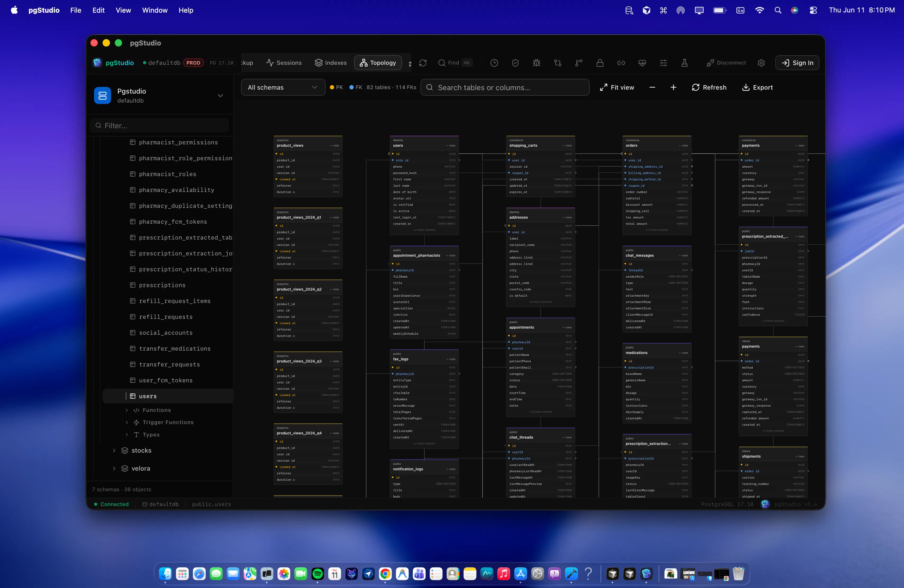Select the users table in sidebar
Viewport: 904px width, 588px height.
168,396
